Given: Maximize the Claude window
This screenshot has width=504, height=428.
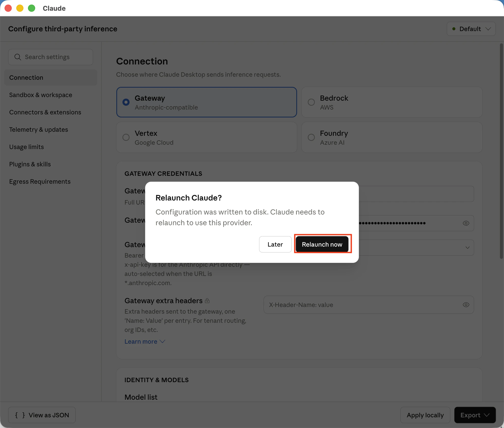Looking at the screenshot, I should [32, 8].
